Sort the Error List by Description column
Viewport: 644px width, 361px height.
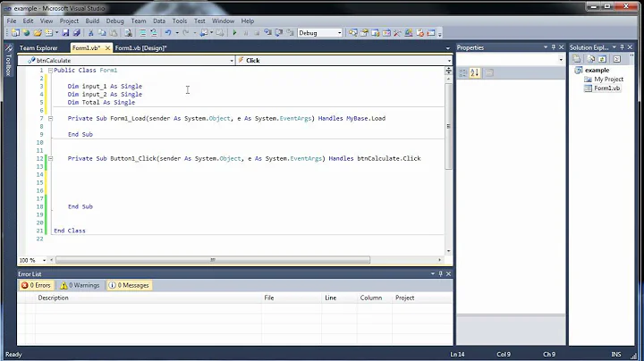pos(148,298)
